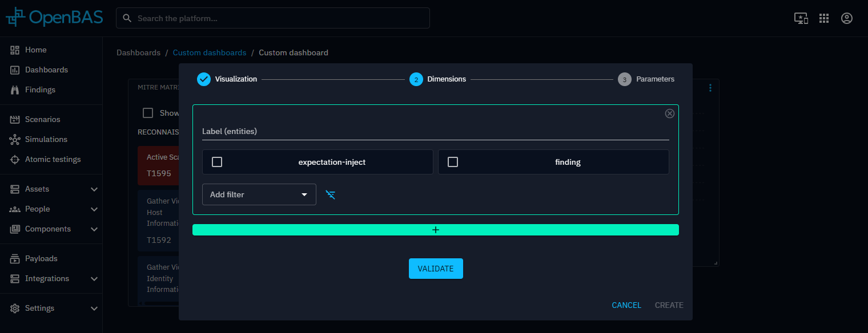Clear filters using the filter-off icon

tap(331, 195)
